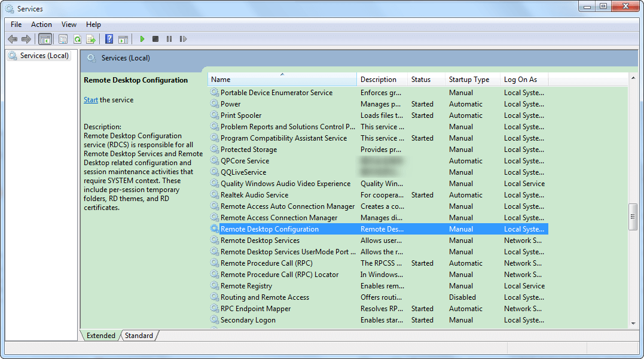Image resolution: width=644 pixels, height=359 pixels.
Task: Click the Services (Local) header pane title
Action: (125, 58)
